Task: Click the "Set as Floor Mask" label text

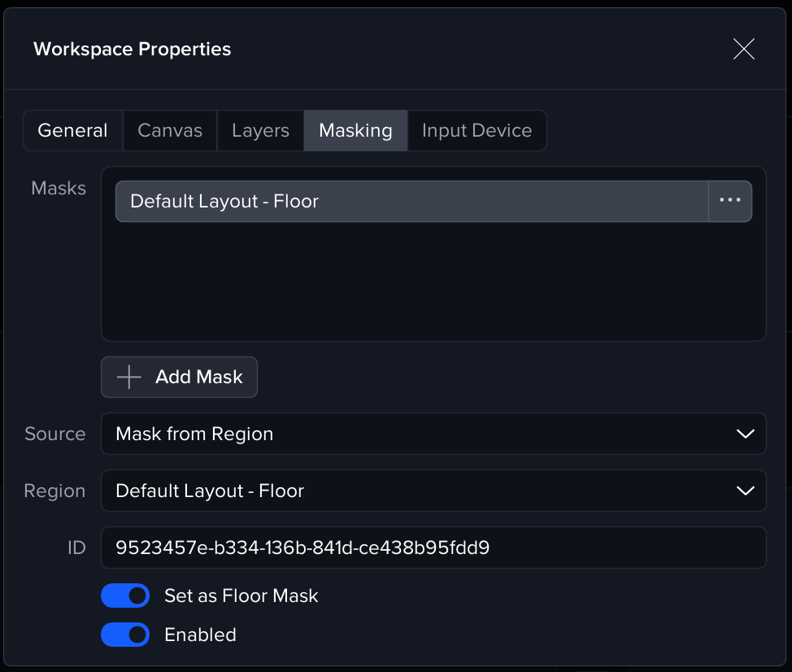Action: [x=241, y=596]
